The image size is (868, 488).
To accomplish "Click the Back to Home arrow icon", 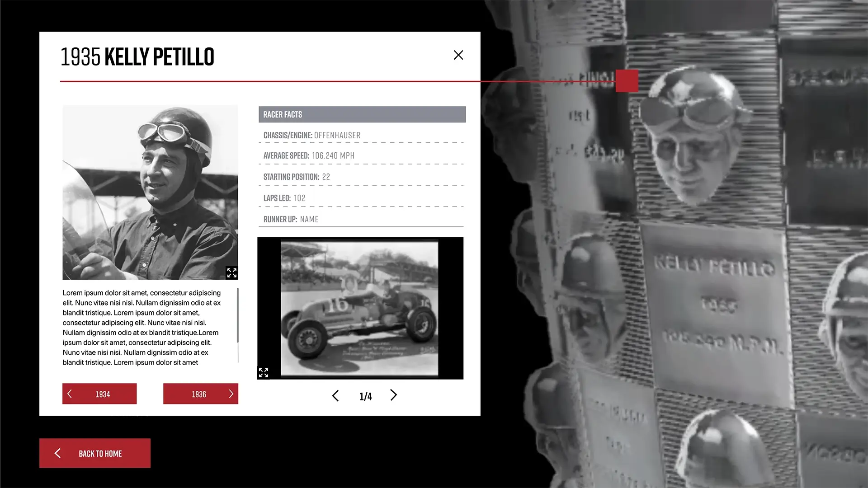I will pyautogui.click(x=57, y=453).
